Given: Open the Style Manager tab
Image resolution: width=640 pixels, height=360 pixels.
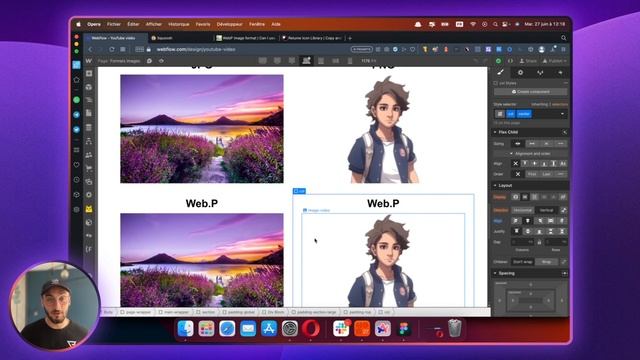Looking at the screenshot, I should coord(540,72).
